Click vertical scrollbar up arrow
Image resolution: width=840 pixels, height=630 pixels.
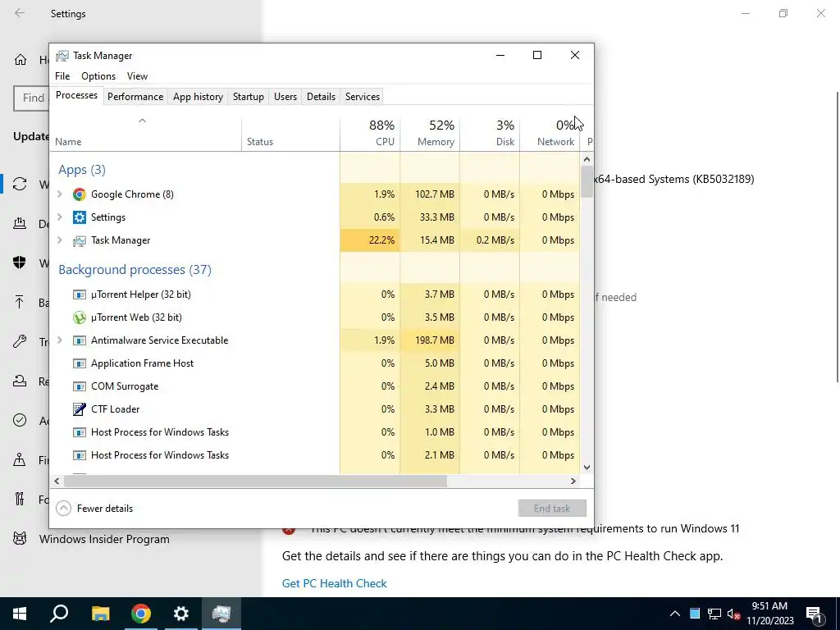coord(587,159)
